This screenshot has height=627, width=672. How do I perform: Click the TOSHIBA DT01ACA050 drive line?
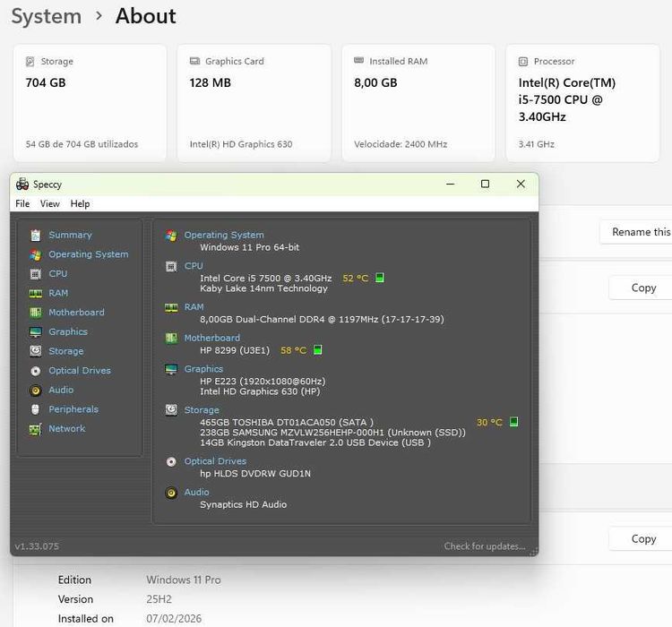[x=287, y=422]
